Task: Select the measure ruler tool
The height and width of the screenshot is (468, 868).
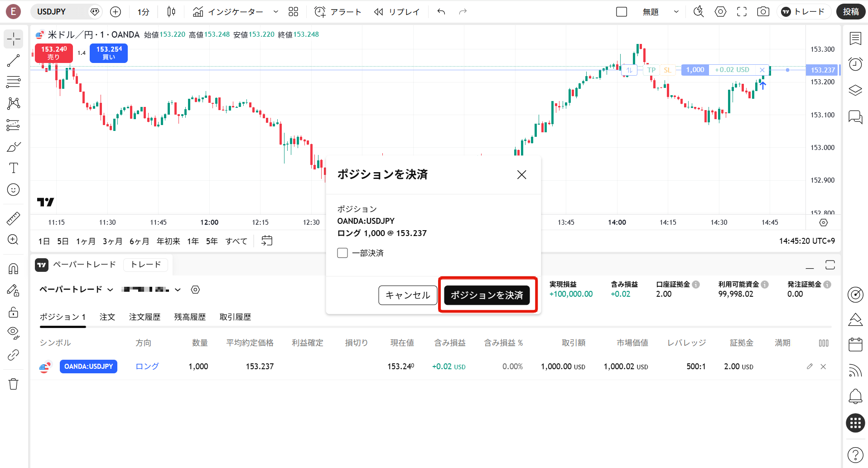Action: pyautogui.click(x=13, y=218)
